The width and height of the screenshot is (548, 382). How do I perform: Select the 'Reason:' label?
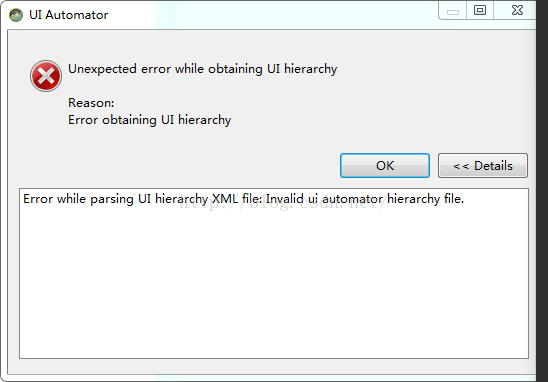point(91,103)
